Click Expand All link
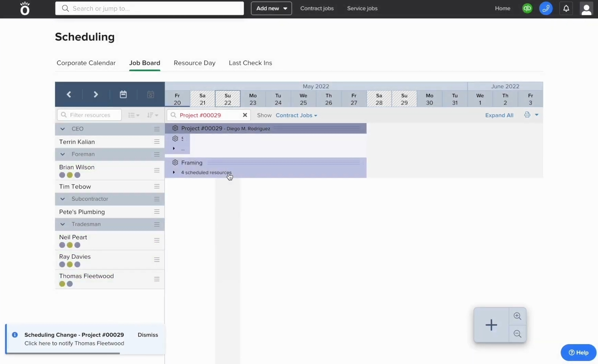The image size is (598, 364). 499,115
